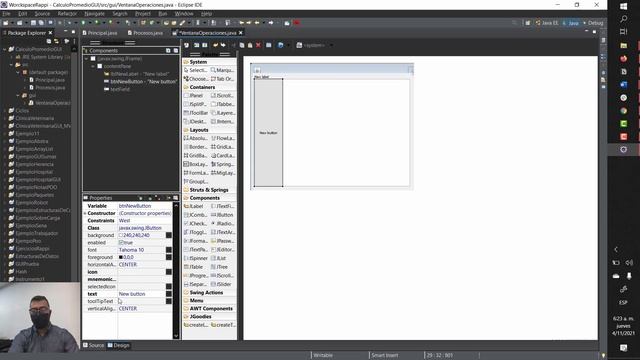Open background color editor button

tap(169, 235)
